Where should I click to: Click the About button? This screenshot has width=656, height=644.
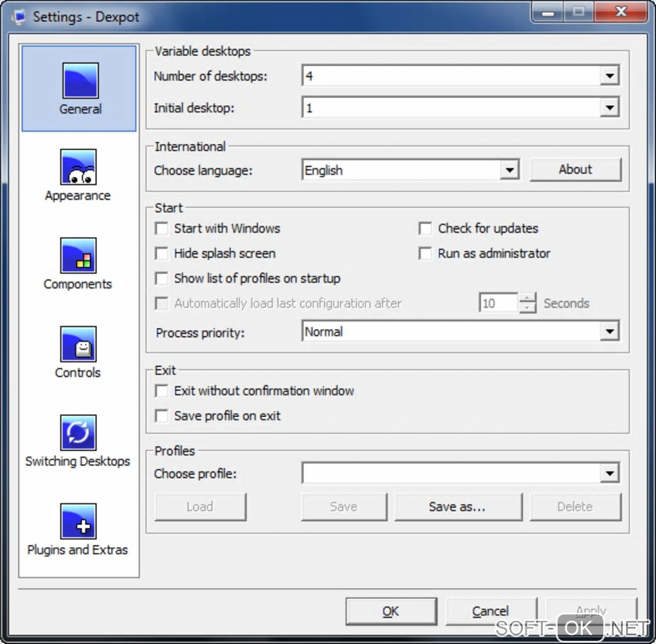click(575, 170)
